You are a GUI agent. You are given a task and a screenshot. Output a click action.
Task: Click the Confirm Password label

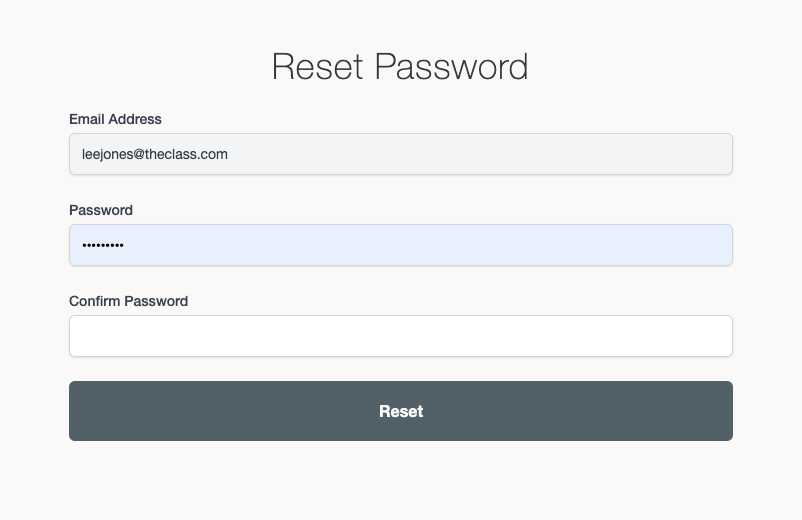[128, 301]
